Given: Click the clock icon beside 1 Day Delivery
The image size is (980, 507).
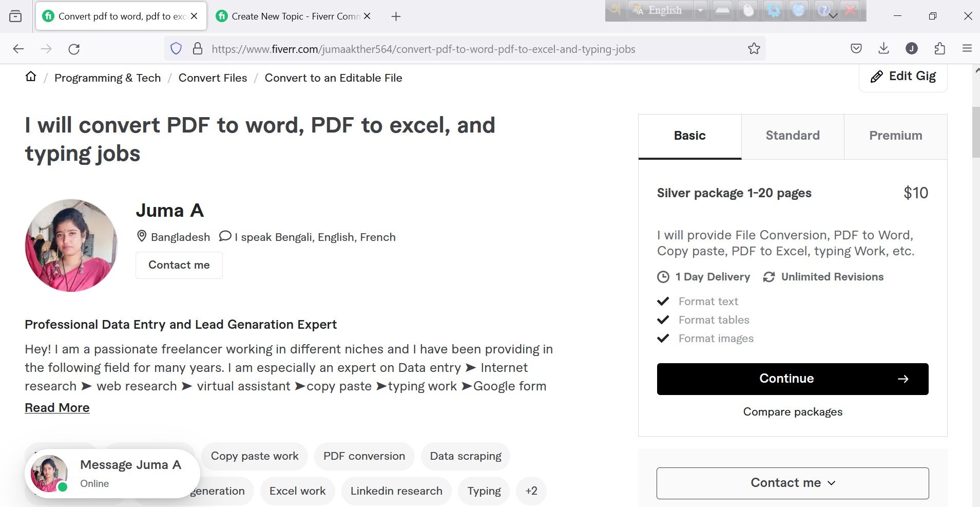Looking at the screenshot, I should [x=663, y=277].
